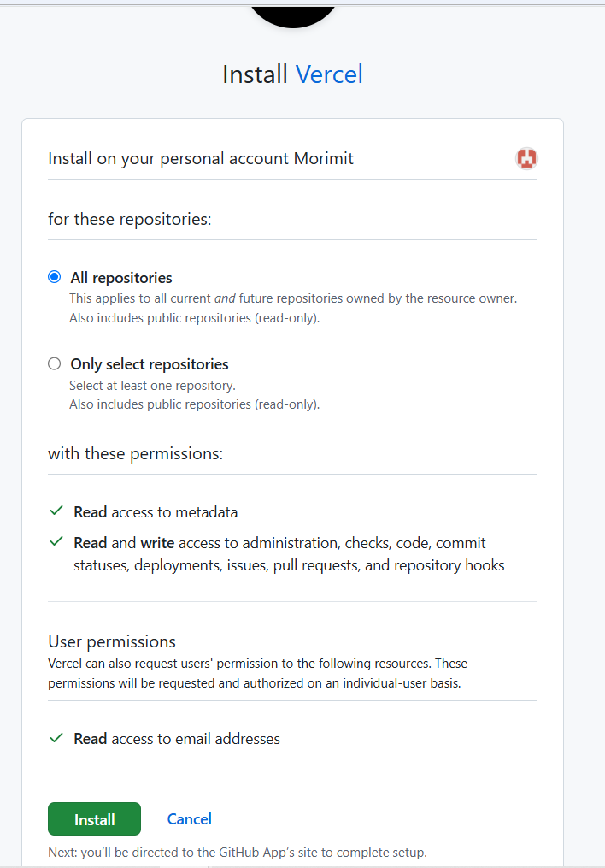Click the 'with these permissions:' heading

[135, 453]
